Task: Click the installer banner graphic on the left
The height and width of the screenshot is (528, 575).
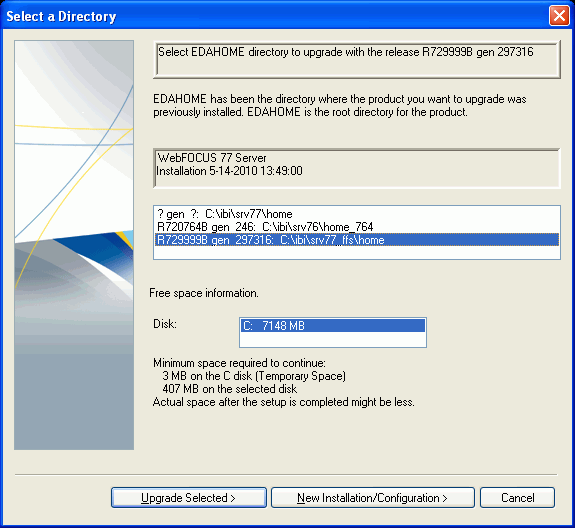Action: click(x=74, y=245)
